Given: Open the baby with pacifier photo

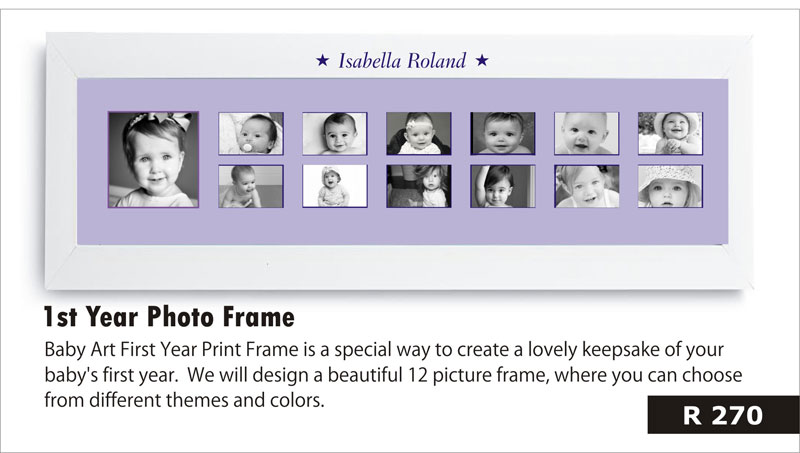Looking at the screenshot, I should 251,133.
